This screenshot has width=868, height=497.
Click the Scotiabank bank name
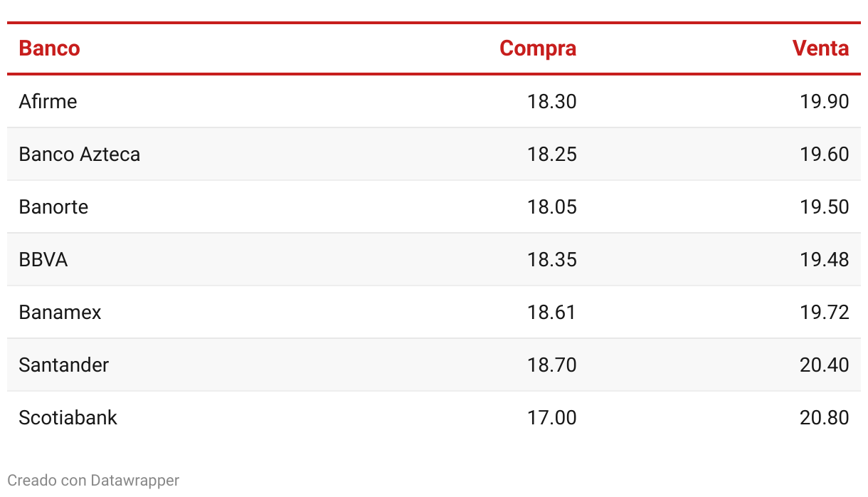pyautogui.click(x=68, y=417)
